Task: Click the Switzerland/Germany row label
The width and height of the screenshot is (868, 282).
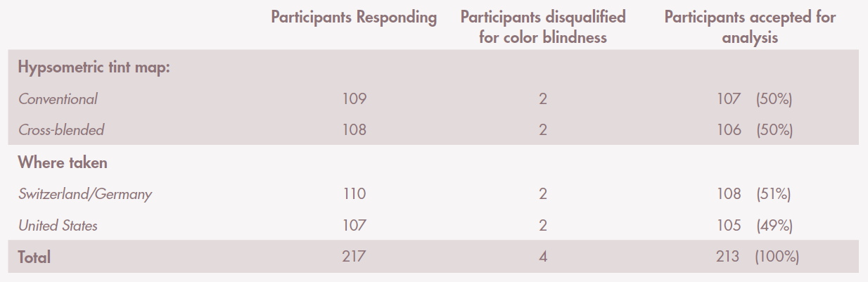Action: (85, 194)
